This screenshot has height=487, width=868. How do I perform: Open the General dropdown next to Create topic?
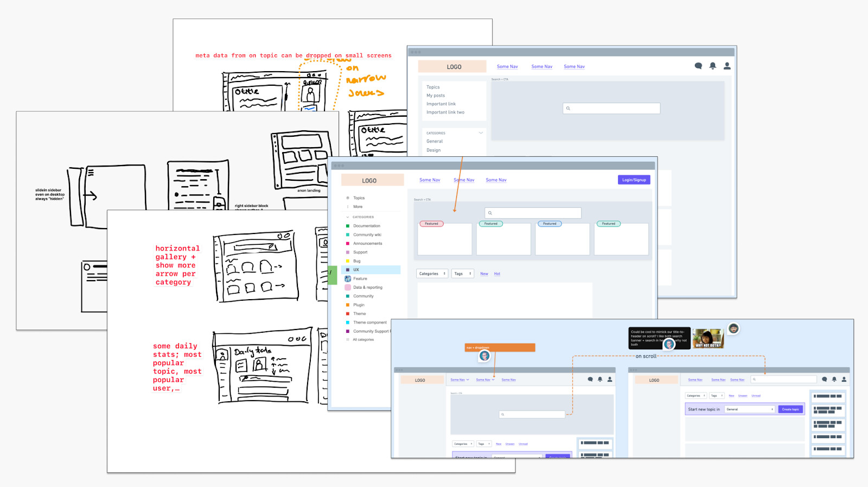(749, 409)
